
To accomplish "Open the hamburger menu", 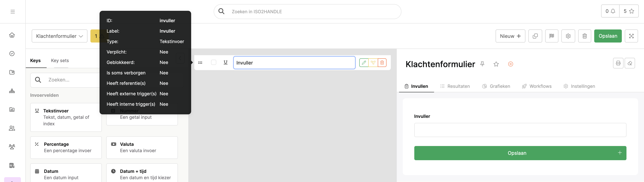I will (12, 12).
